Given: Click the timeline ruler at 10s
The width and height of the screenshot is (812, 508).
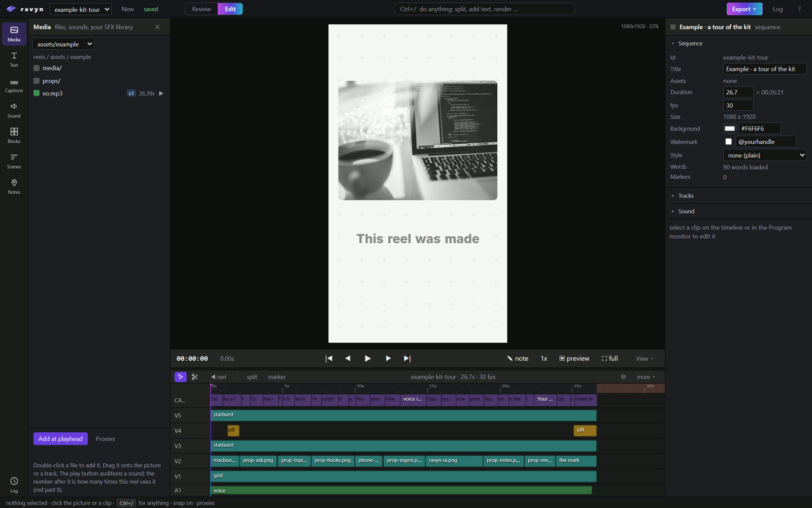Looking at the screenshot, I should 355,389.
